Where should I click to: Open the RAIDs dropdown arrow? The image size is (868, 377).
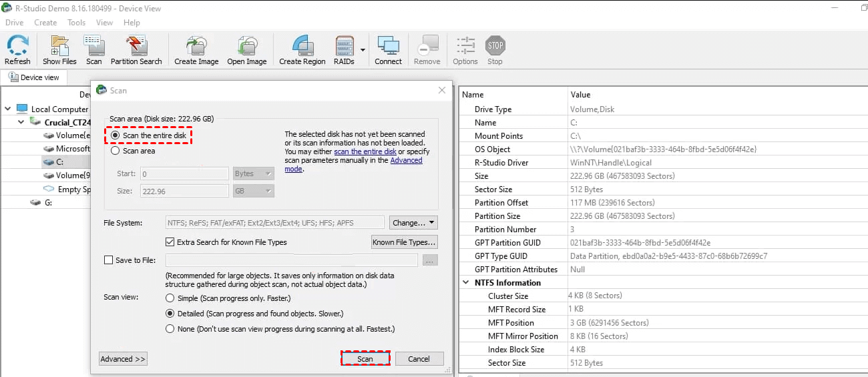(363, 50)
